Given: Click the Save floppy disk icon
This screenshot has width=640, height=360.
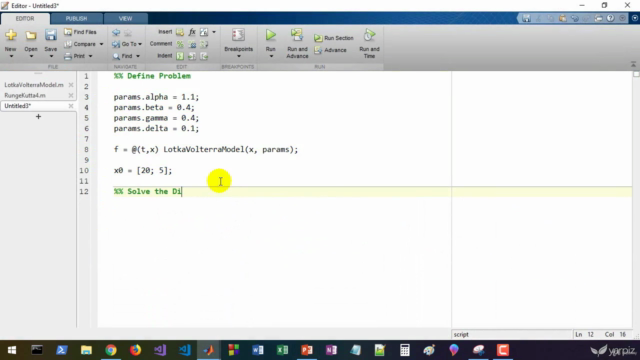Looking at the screenshot, I should click(51, 35).
